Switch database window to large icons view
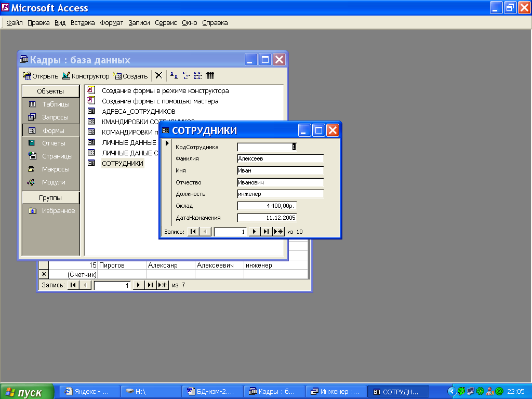The width and height of the screenshot is (532, 399). click(x=174, y=76)
